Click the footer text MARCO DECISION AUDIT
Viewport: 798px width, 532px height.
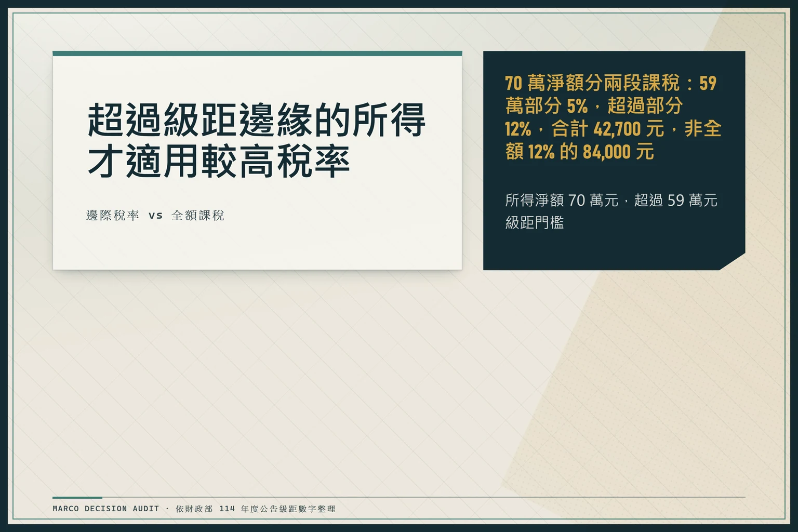[106, 509]
